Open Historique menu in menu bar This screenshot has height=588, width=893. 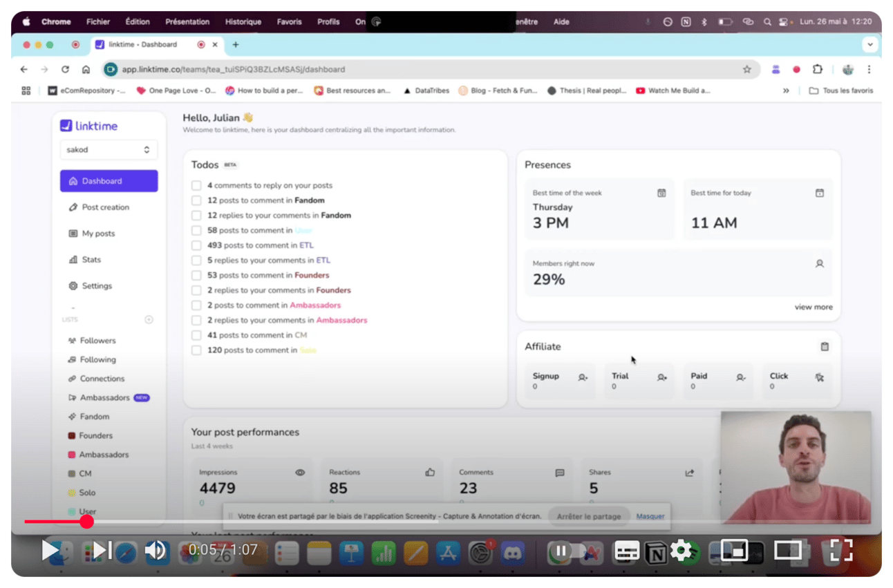click(243, 22)
